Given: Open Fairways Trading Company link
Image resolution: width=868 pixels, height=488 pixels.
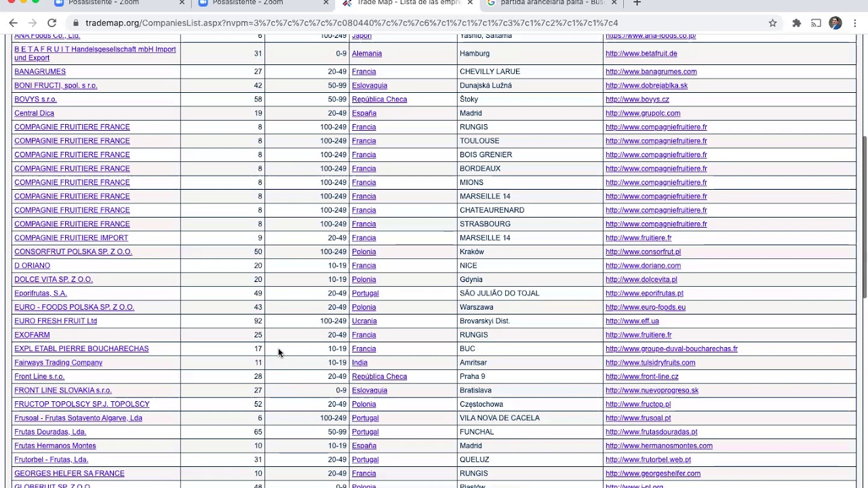Looking at the screenshot, I should 58,363.
